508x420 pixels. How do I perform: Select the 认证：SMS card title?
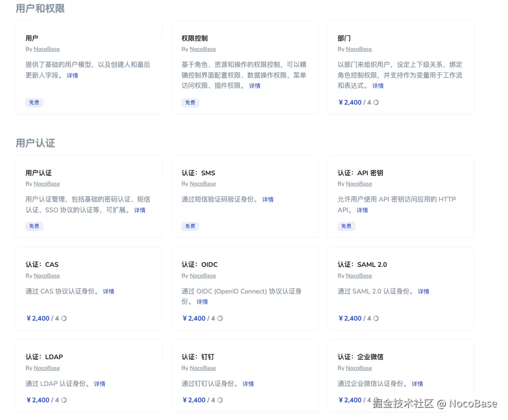tap(198, 173)
